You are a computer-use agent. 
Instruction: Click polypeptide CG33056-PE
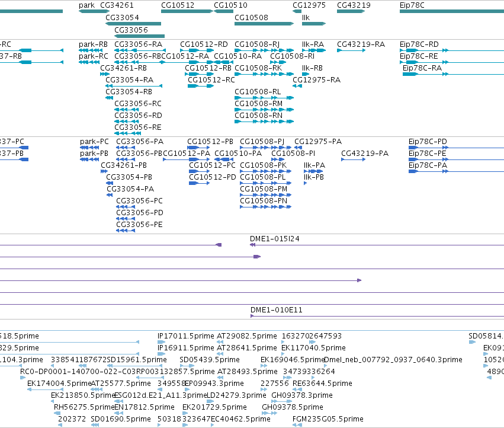click(x=139, y=225)
